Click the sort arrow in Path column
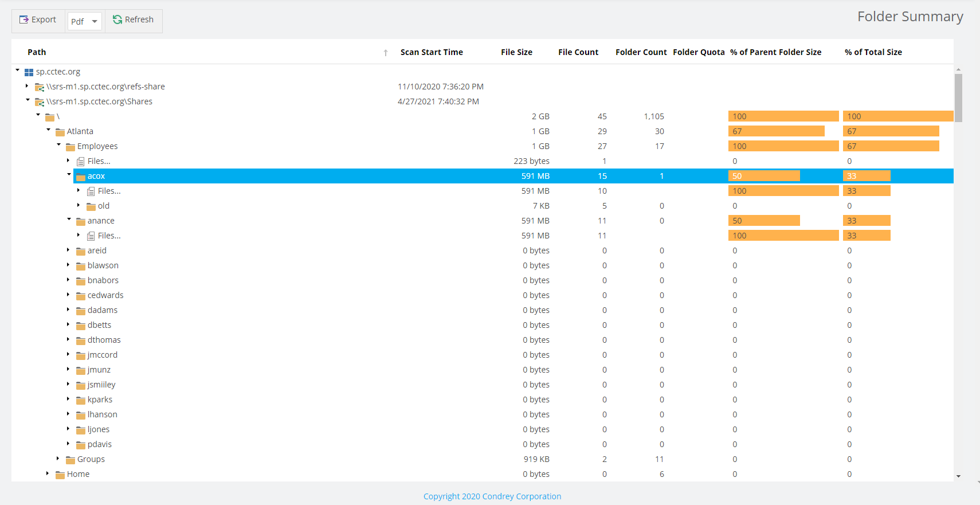 [x=386, y=53]
